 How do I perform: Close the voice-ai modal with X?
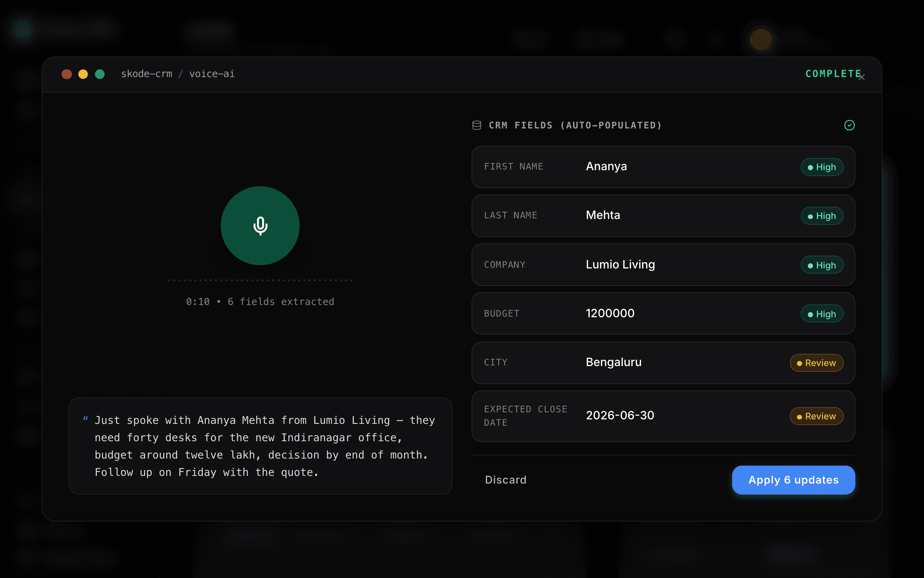pos(862,77)
